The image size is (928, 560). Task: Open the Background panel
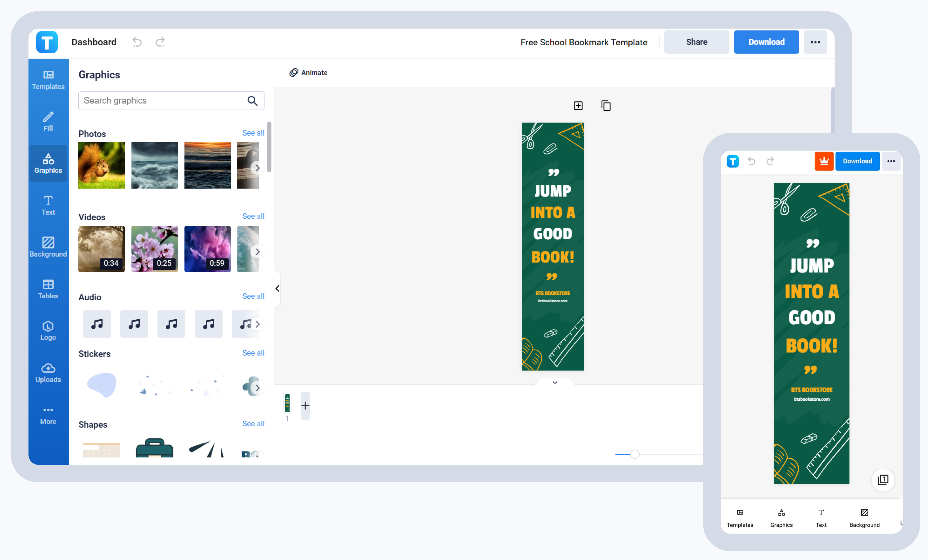(48, 247)
